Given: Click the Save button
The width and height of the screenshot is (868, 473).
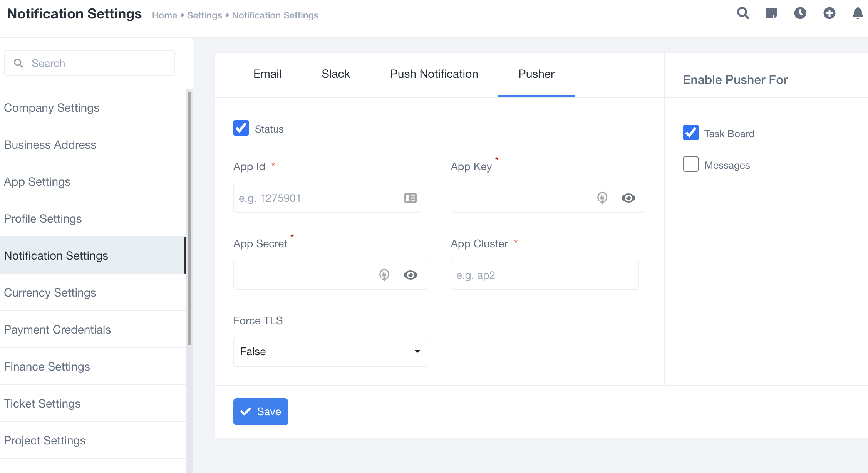Looking at the screenshot, I should pos(260,412).
